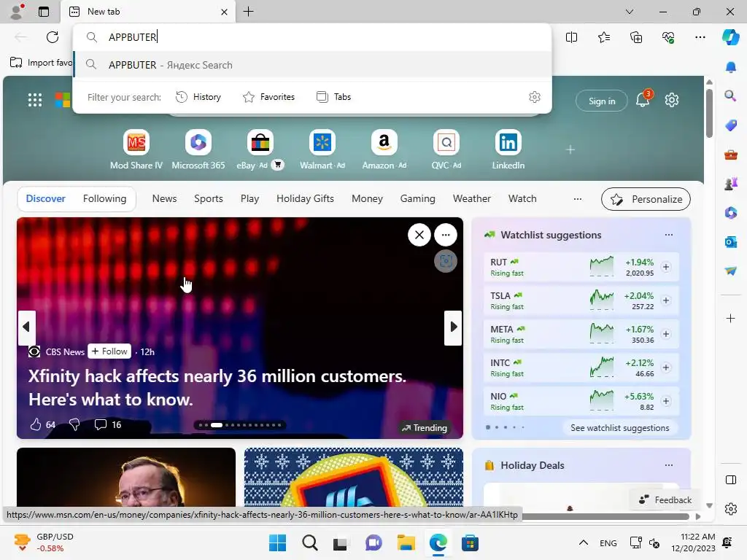Filter search by Tabs
This screenshot has height=560, width=747.
pos(333,97)
